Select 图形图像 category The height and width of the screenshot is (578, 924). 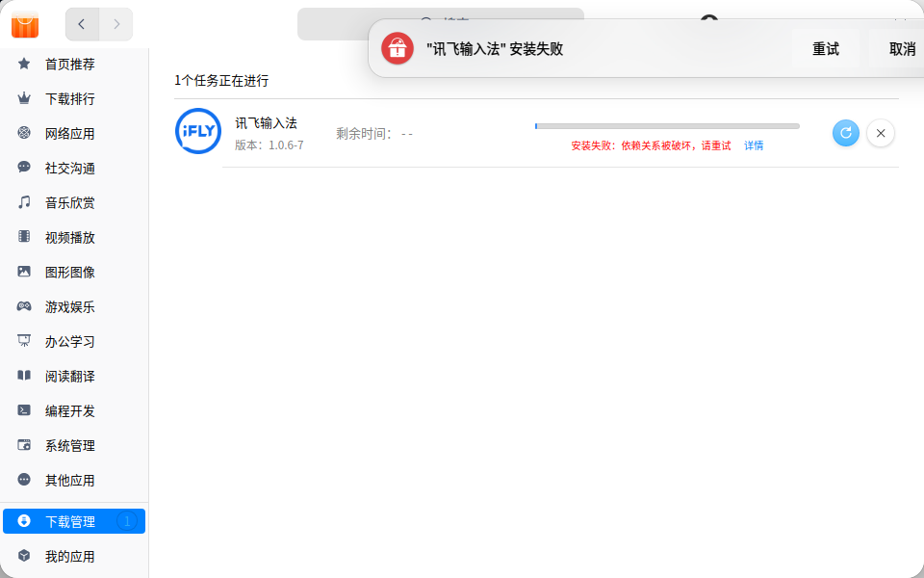tap(74, 272)
